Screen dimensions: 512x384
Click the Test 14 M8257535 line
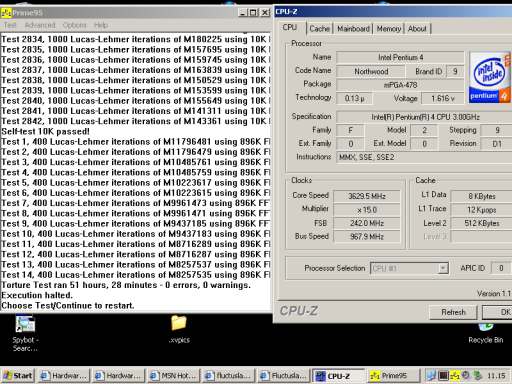[135, 275]
